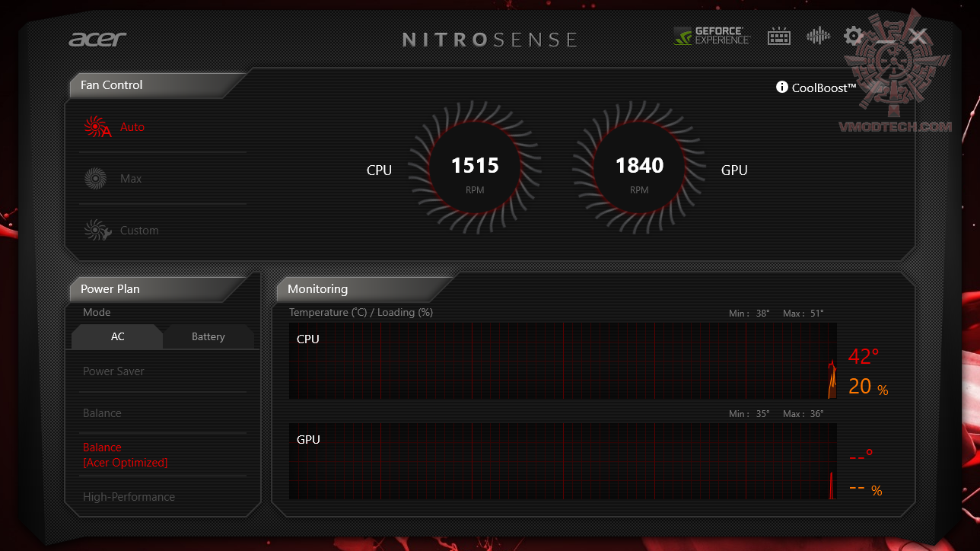The image size is (980, 551).
Task: Click the Fan Control panel header
Action: 157,85
